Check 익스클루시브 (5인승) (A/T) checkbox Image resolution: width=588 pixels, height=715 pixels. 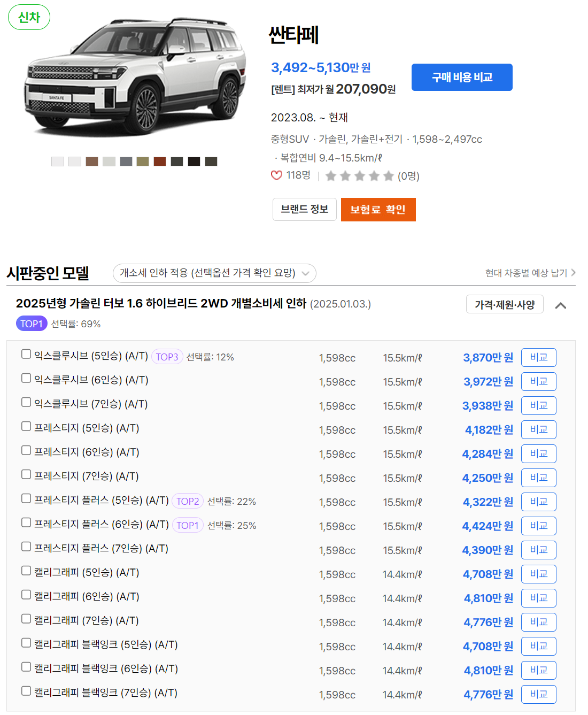click(x=26, y=354)
